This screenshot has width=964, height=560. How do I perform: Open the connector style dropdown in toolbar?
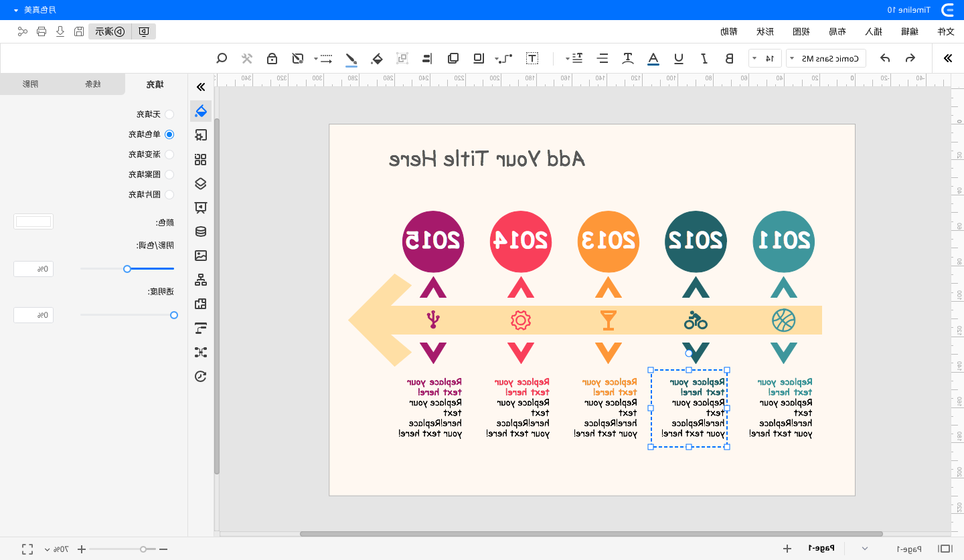(504, 58)
